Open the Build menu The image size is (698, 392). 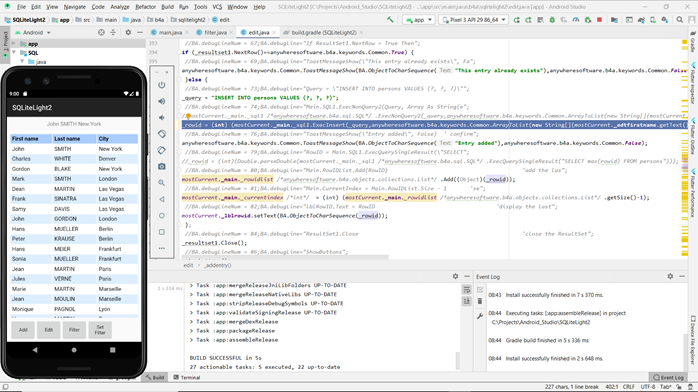pyautogui.click(x=167, y=7)
